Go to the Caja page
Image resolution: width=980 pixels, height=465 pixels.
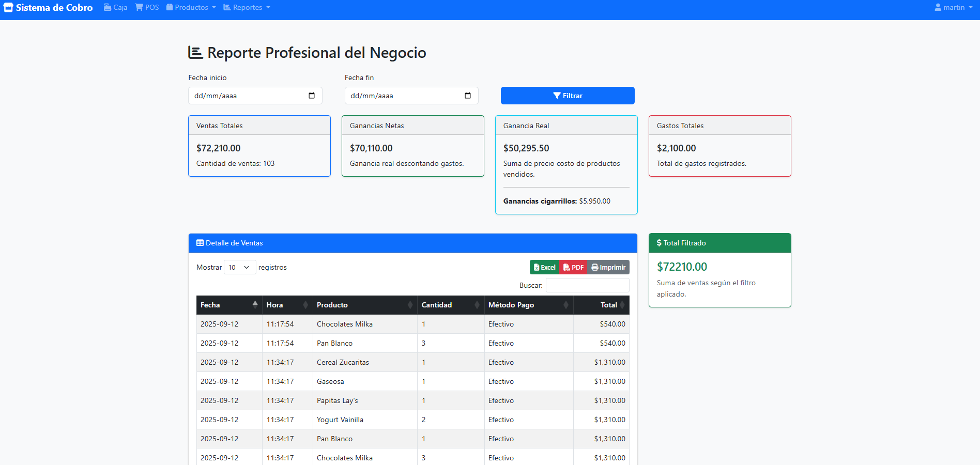click(115, 8)
